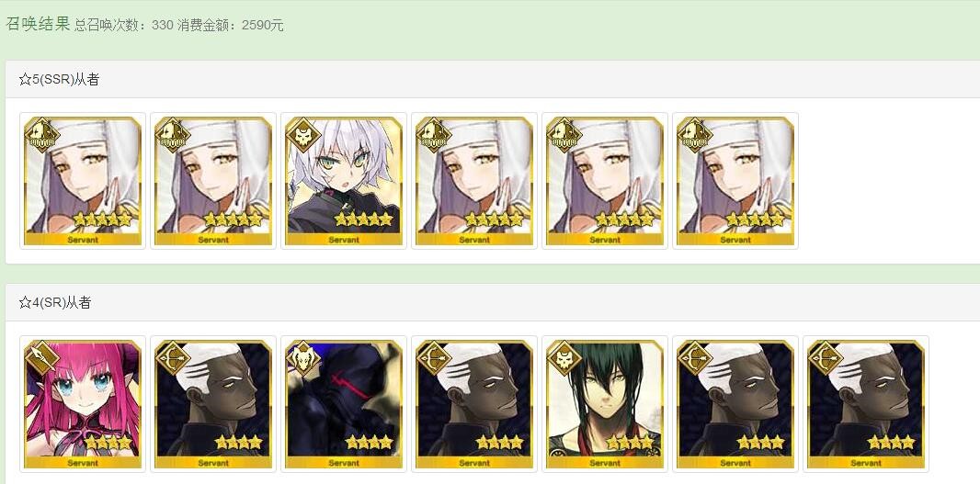Click the berserker class icon on armored card
The width and height of the screenshot is (980, 484).
tap(303, 358)
